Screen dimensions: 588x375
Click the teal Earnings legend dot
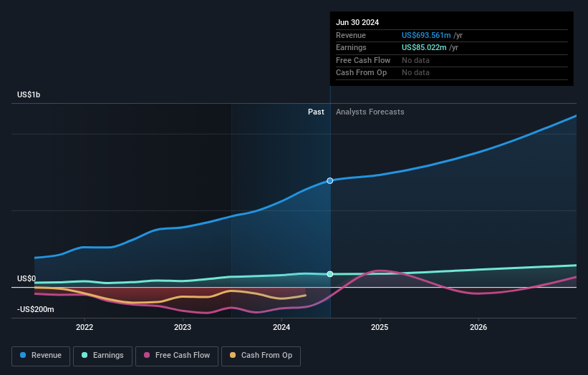[x=85, y=355]
